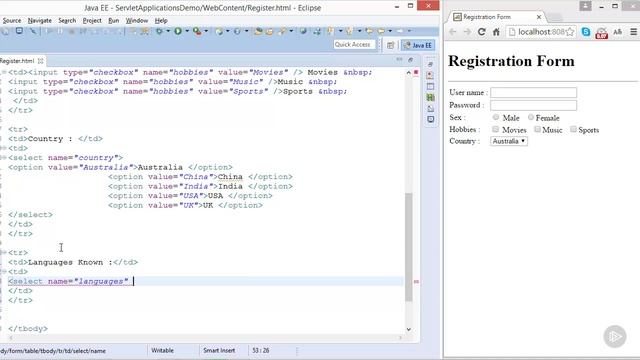This screenshot has width=640, height=360.
Task: Maximize the Register.html editor pane
Action: (411, 60)
